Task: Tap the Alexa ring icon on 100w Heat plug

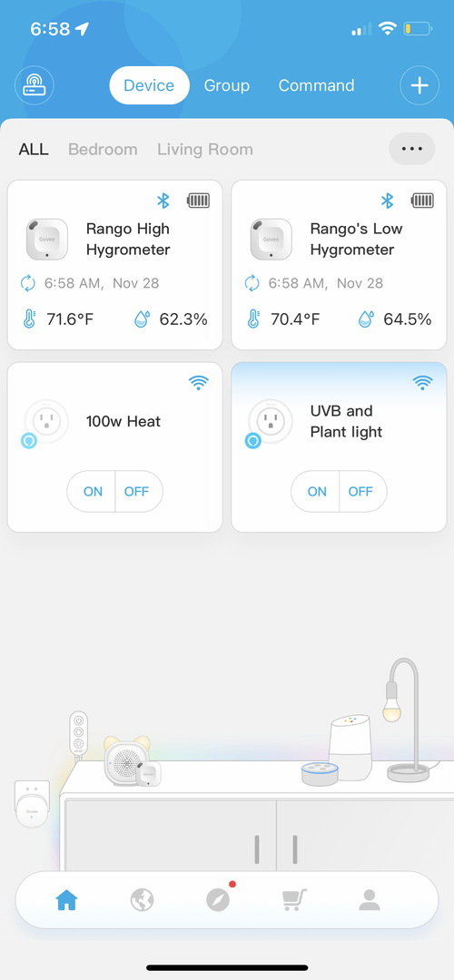Action: (x=29, y=441)
